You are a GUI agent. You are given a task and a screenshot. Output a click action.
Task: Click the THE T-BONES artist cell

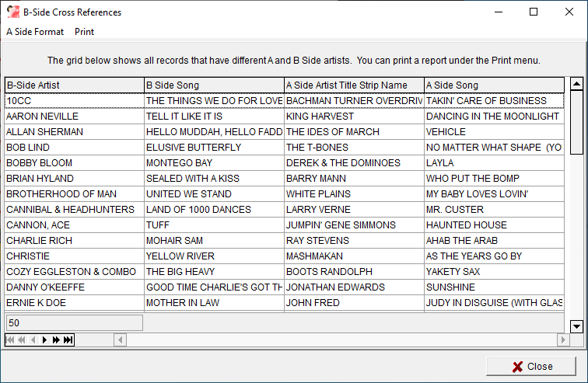coord(354,148)
